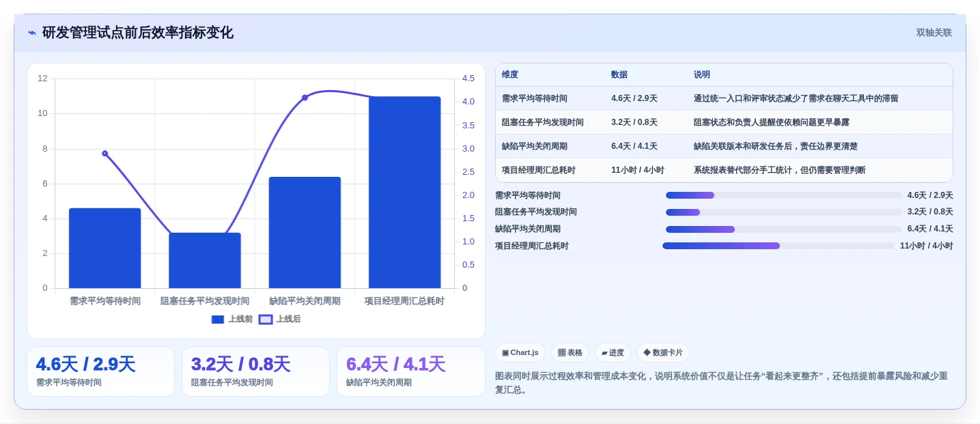Click right axis value 4.5
The image size is (980, 424).
click(468, 79)
